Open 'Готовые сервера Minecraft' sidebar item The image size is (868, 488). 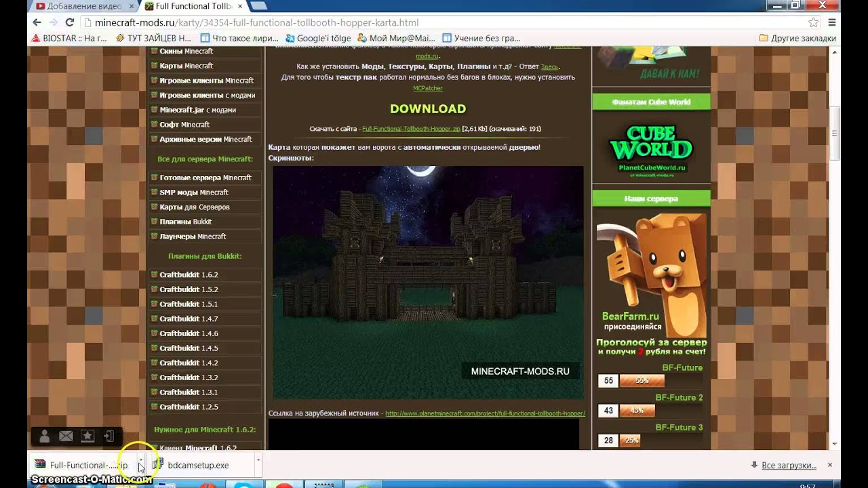(x=205, y=178)
